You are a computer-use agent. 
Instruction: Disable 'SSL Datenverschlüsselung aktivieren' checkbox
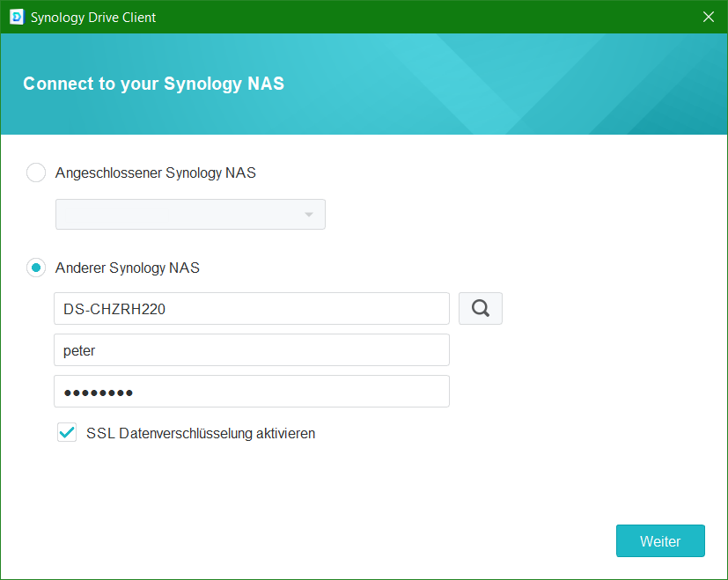coord(67,433)
